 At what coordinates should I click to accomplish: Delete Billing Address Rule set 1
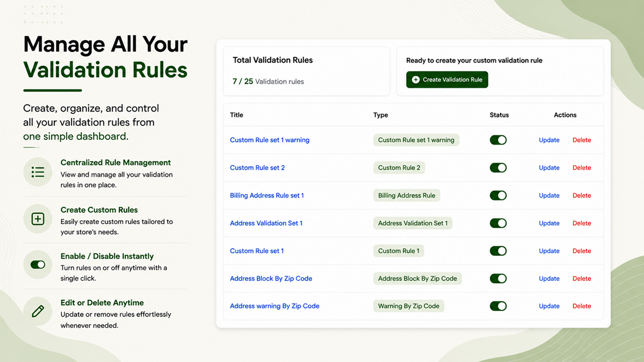[582, 195]
